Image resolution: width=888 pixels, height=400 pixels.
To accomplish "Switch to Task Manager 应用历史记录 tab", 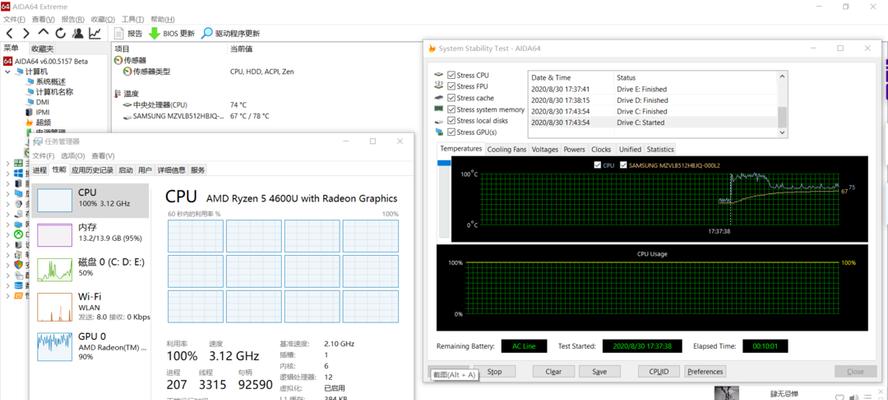I will pos(92,170).
